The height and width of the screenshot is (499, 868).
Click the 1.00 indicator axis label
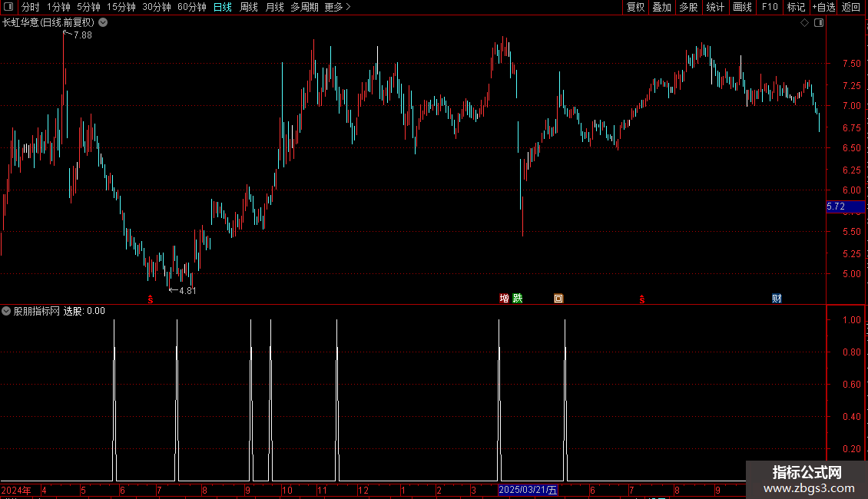tap(851, 320)
